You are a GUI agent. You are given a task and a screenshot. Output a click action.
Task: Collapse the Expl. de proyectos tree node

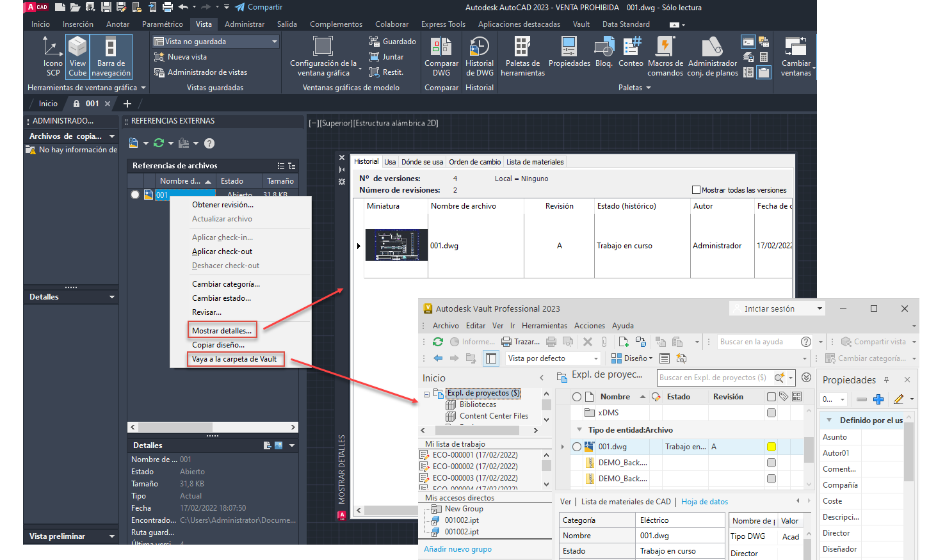426,394
